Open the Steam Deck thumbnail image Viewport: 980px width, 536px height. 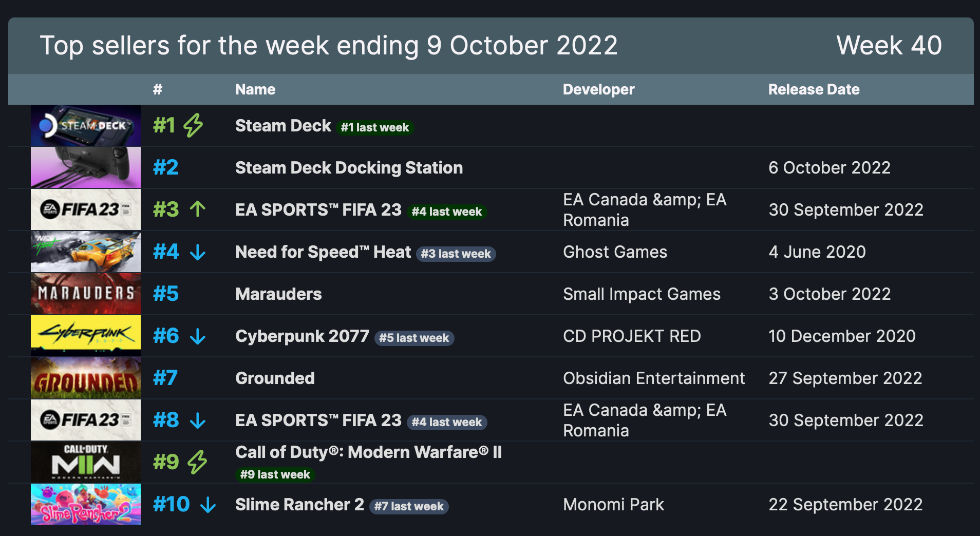[x=86, y=126]
